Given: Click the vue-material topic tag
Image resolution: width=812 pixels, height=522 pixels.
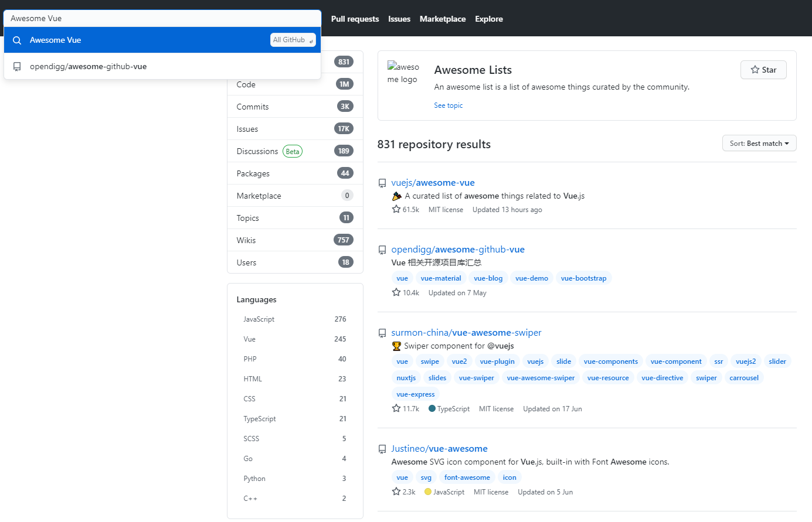Looking at the screenshot, I should click(441, 278).
